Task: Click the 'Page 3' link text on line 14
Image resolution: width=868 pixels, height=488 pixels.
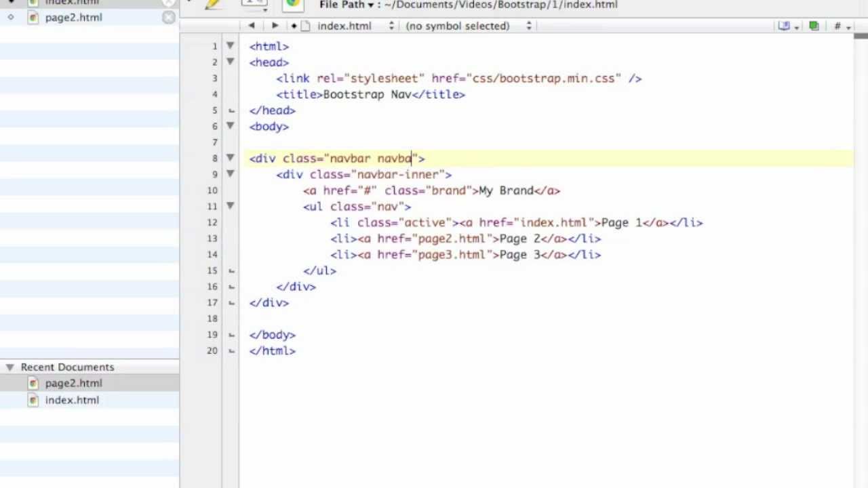Action: point(520,255)
